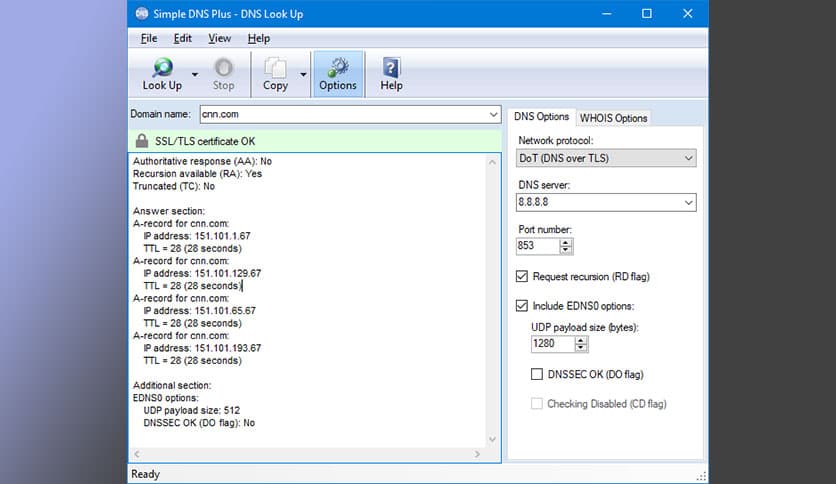Click the 'Ready' status bar text

click(x=146, y=474)
